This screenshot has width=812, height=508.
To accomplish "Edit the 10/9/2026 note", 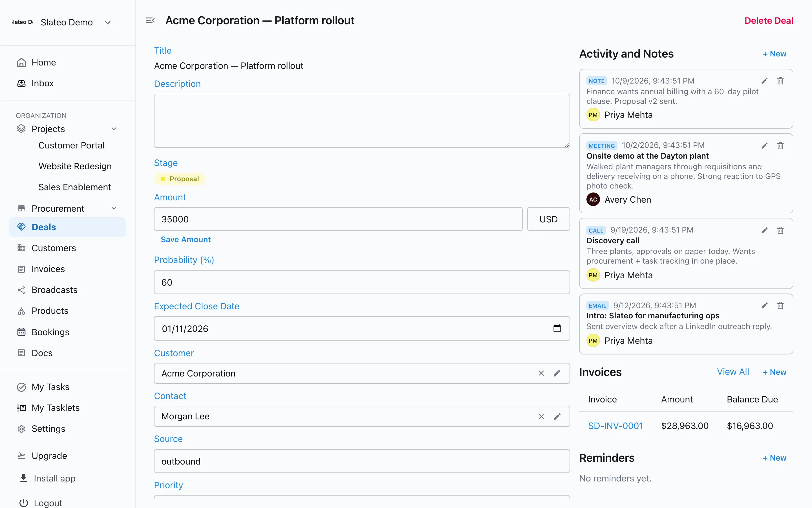I will pos(764,81).
